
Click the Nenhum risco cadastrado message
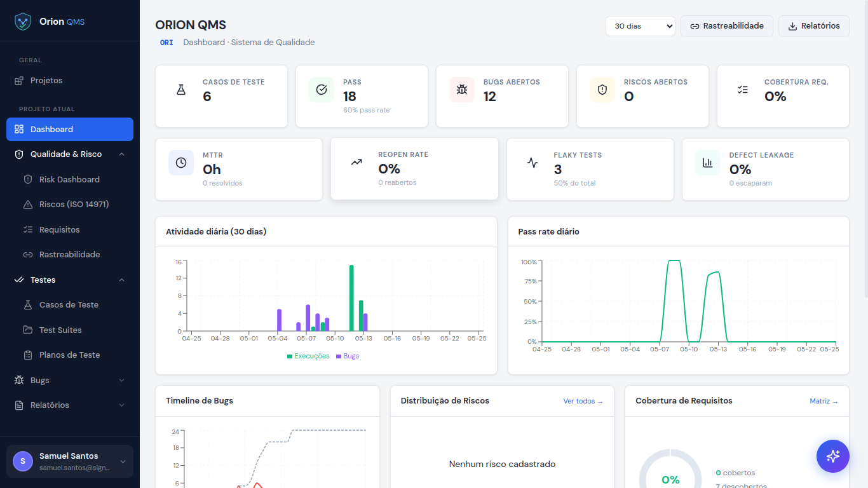[x=503, y=464]
